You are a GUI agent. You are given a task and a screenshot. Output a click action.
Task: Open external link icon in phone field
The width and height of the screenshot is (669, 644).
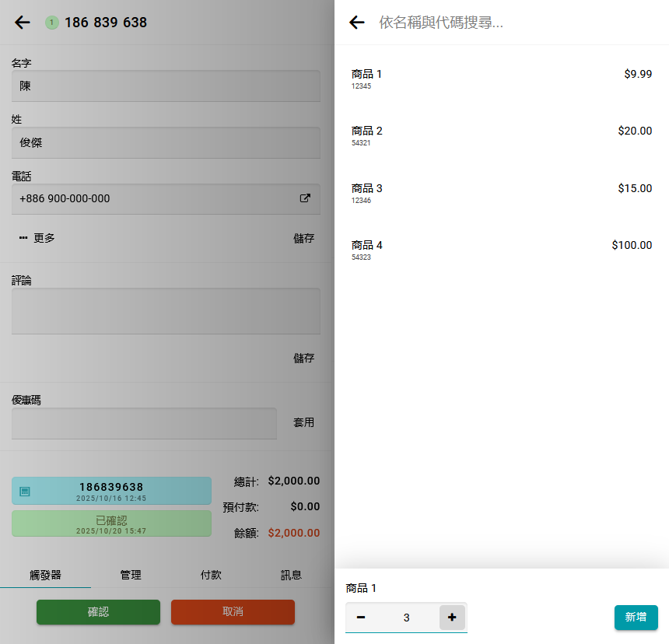click(x=305, y=198)
